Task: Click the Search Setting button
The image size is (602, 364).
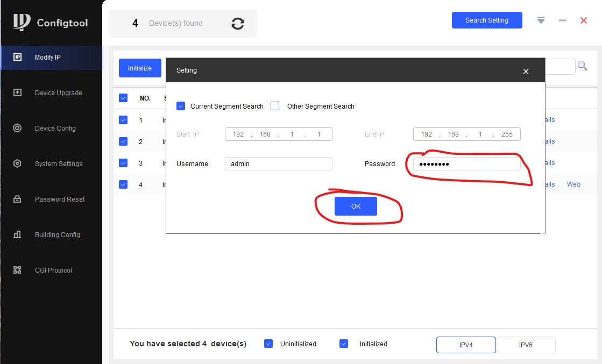Action: [486, 20]
